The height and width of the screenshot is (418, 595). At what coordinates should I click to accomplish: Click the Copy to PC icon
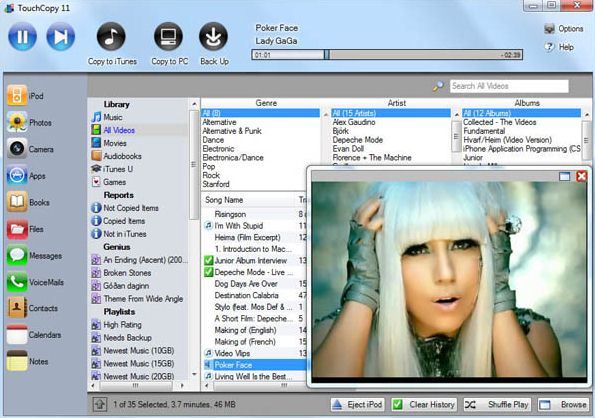[x=168, y=36]
